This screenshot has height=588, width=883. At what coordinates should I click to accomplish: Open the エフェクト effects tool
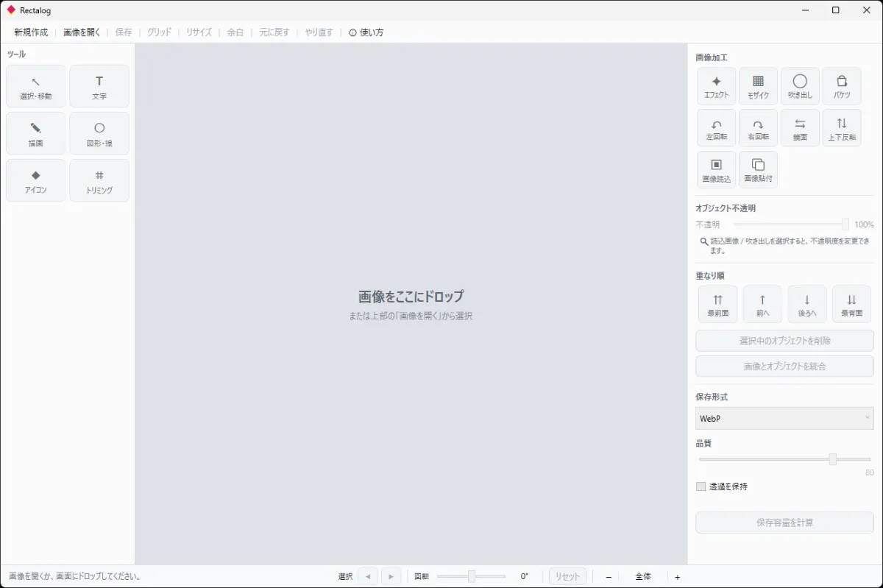click(717, 86)
